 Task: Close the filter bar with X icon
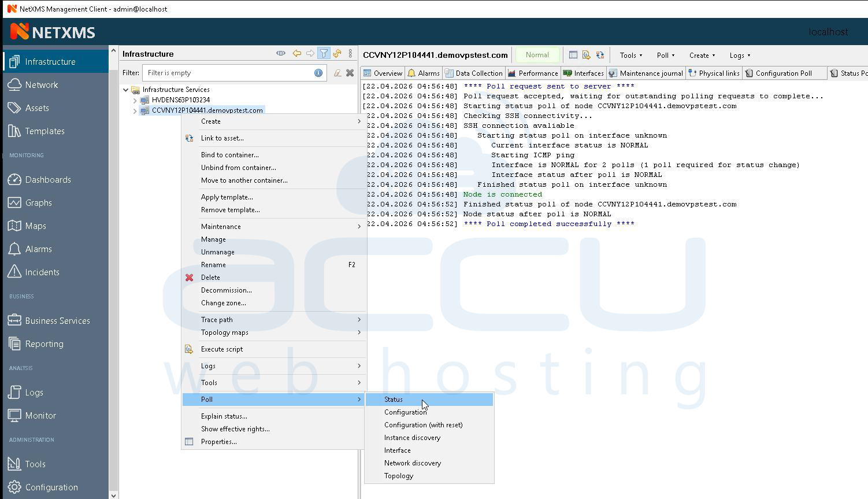tap(350, 73)
